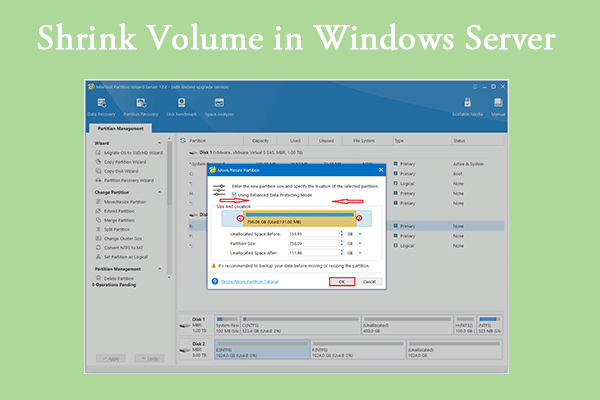600x400 pixels.
Task: Click the Unallocated Space After input field
Action: (314, 253)
